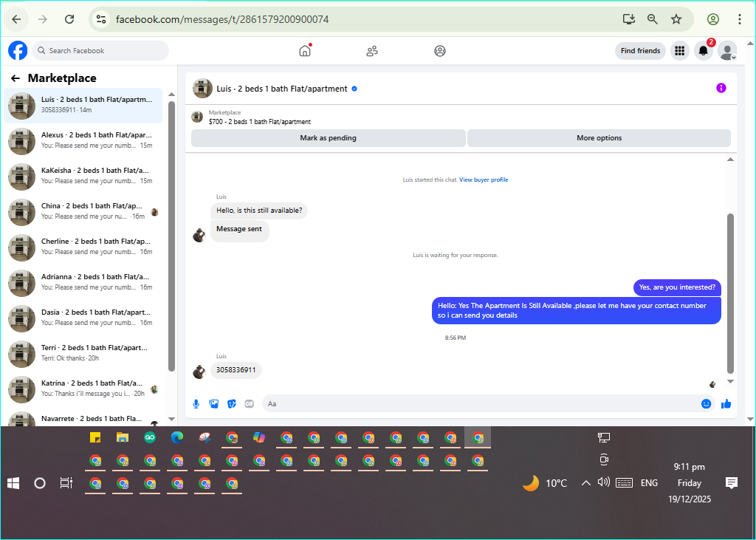Reload the Facebook page
Viewport: 756px width, 540px height.
[69, 19]
